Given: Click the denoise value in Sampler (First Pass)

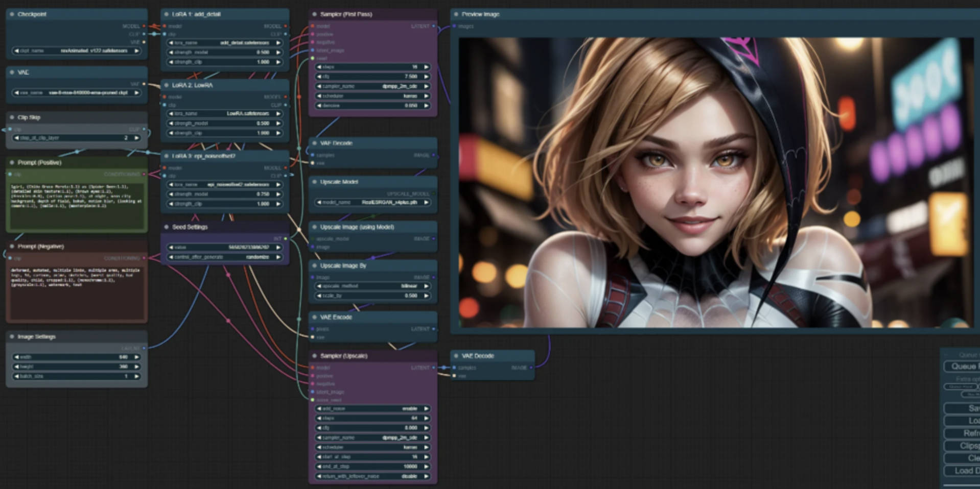Looking at the screenshot, I should tap(411, 106).
